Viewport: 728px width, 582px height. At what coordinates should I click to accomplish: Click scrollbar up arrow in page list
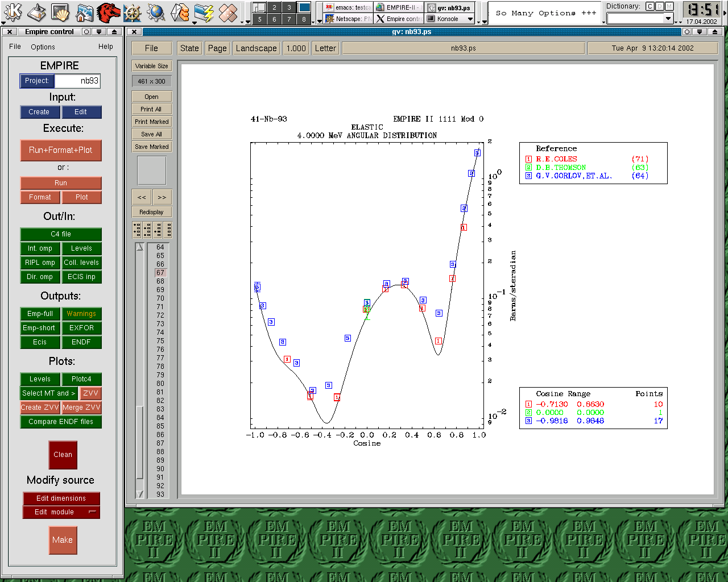pyautogui.click(x=140, y=247)
